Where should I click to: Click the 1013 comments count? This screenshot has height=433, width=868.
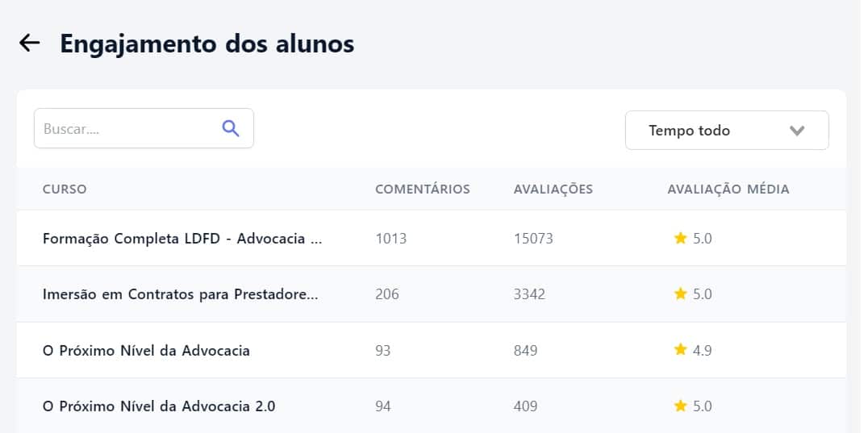point(391,239)
